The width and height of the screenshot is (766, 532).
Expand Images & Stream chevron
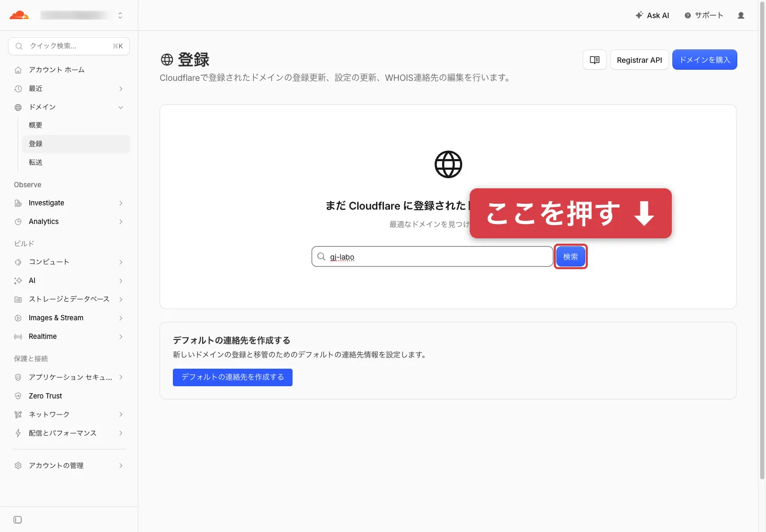point(121,318)
